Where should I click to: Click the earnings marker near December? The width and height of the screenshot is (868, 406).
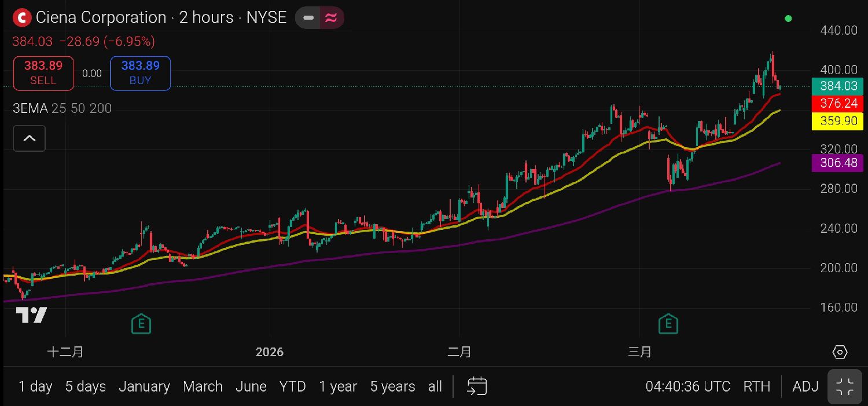(141, 324)
